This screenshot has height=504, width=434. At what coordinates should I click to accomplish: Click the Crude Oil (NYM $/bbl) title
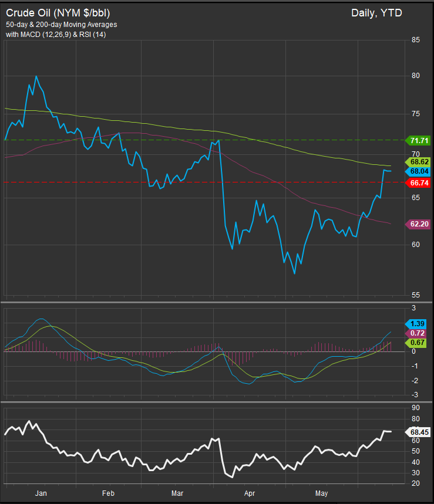pyautogui.click(x=58, y=12)
